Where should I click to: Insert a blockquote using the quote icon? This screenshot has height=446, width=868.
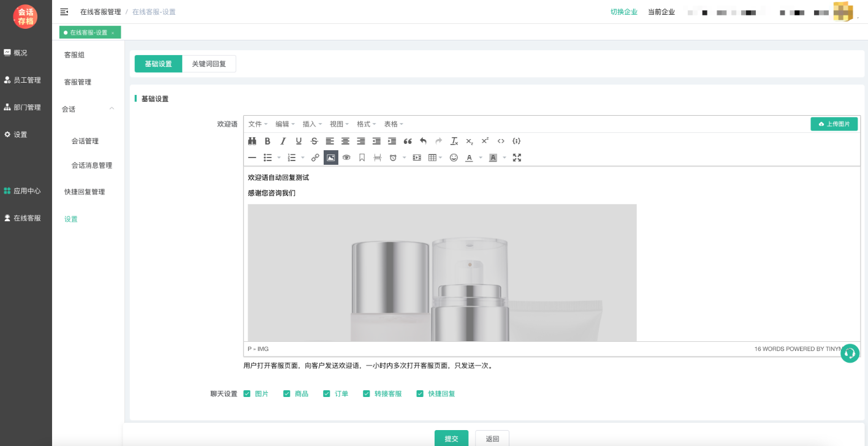[408, 141]
